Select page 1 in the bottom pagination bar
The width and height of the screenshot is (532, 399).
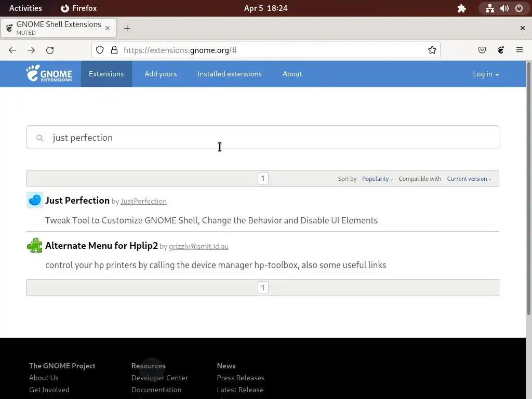(263, 288)
